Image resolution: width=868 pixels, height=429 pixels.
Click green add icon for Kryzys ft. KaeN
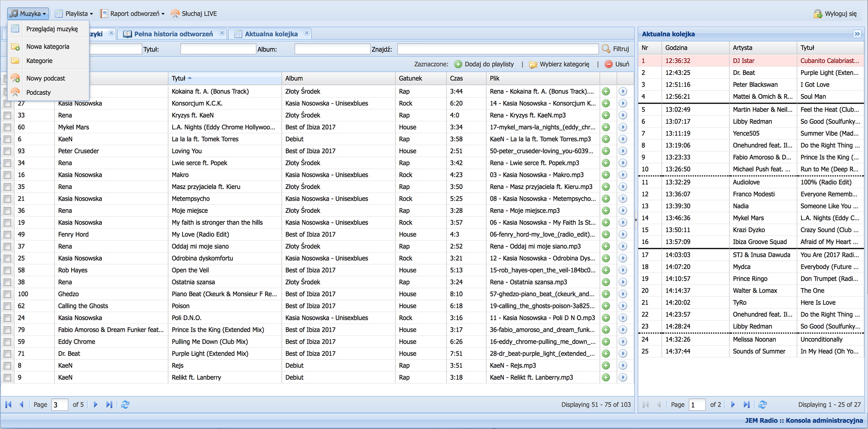(606, 115)
